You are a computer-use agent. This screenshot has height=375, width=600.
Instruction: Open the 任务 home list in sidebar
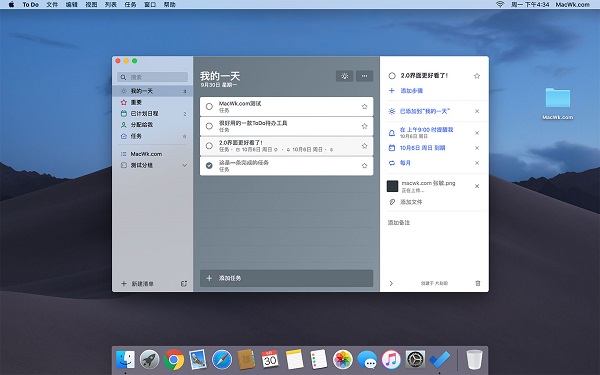152,136
